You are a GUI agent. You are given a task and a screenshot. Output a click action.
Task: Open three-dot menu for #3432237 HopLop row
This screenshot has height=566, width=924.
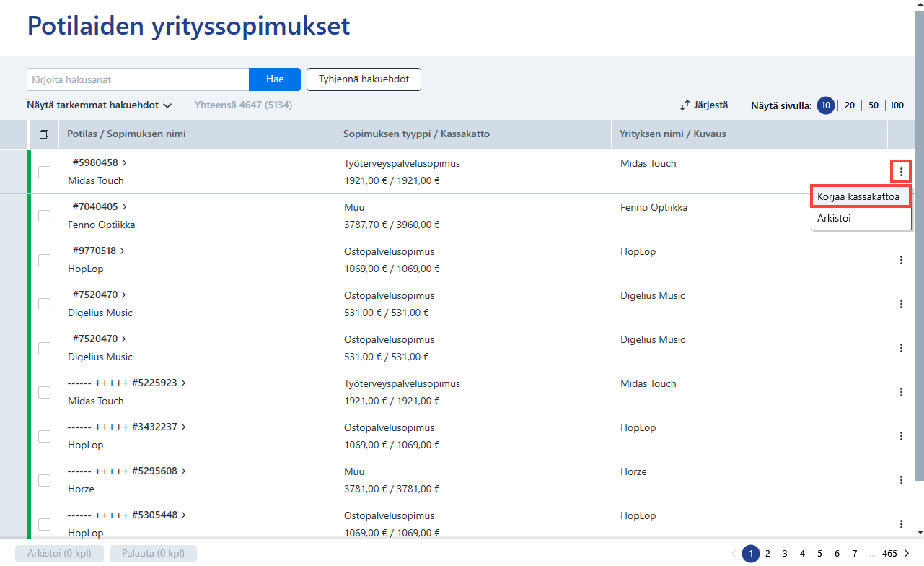coord(901,436)
